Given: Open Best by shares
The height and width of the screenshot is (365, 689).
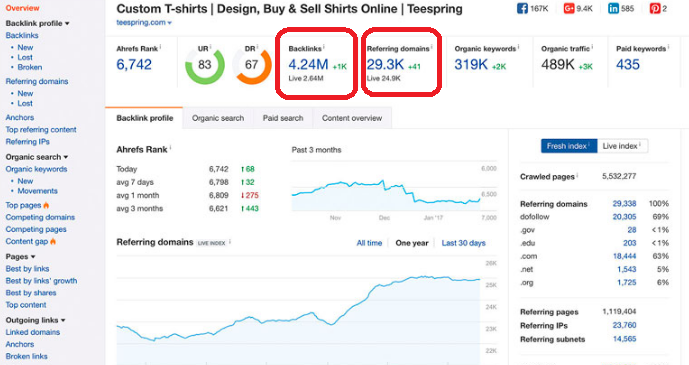Looking at the screenshot, I should (x=31, y=293).
